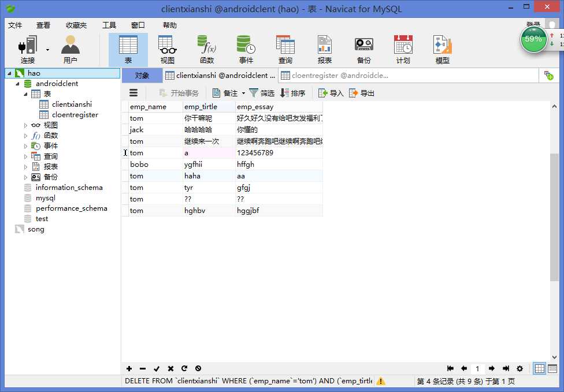This screenshot has width=564, height=392.
Task: Click the 开始事务 button
Action: [x=179, y=94]
